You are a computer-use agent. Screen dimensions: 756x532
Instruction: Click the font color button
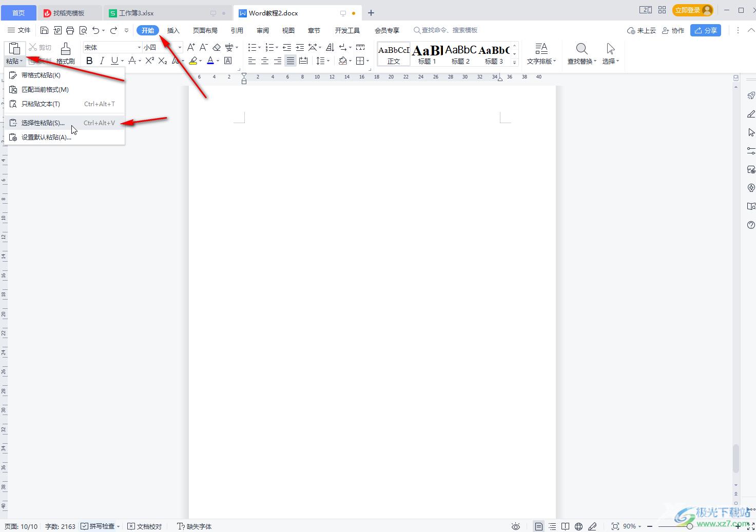point(210,61)
